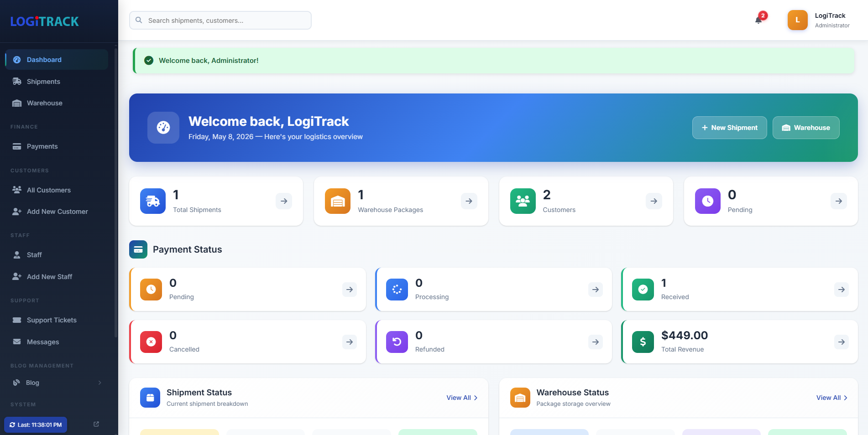Image resolution: width=868 pixels, height=435 pixels.
Task: Click the LogiTrack logo
Action: point(44,21)
